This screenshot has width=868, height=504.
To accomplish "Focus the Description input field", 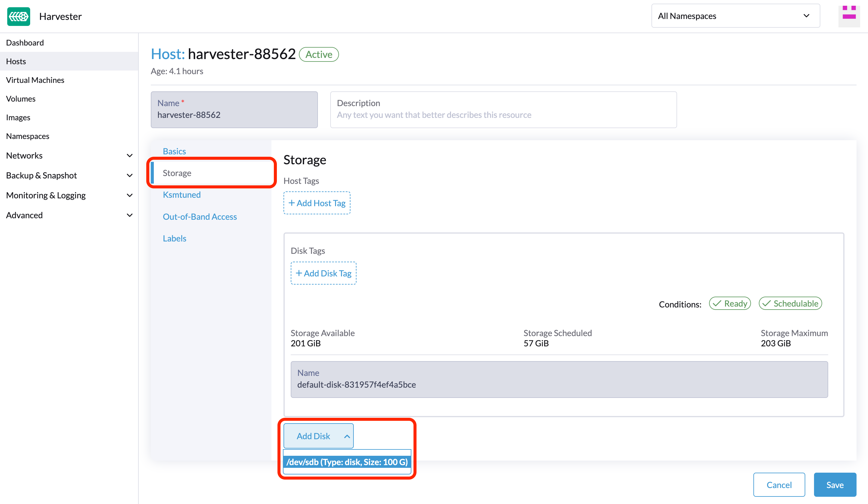I will 503,109.
